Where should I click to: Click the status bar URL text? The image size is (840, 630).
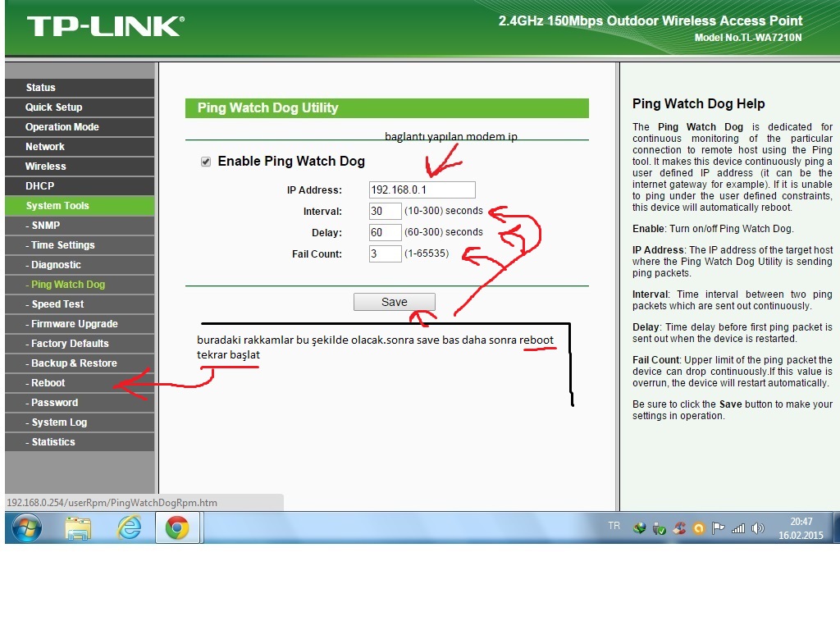pyautogui.click(x=112, y=503)
